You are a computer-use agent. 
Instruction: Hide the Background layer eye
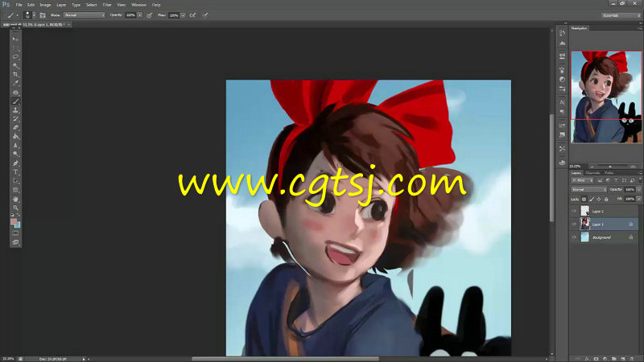(x=574, y=237)
